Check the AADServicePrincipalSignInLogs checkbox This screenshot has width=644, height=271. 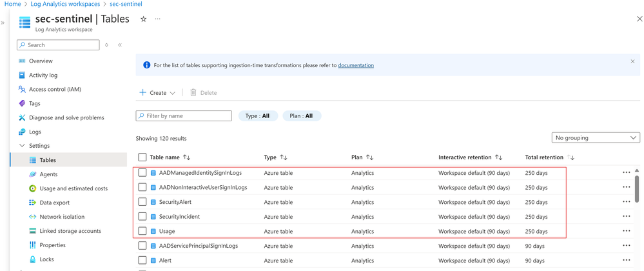(142, 245)
